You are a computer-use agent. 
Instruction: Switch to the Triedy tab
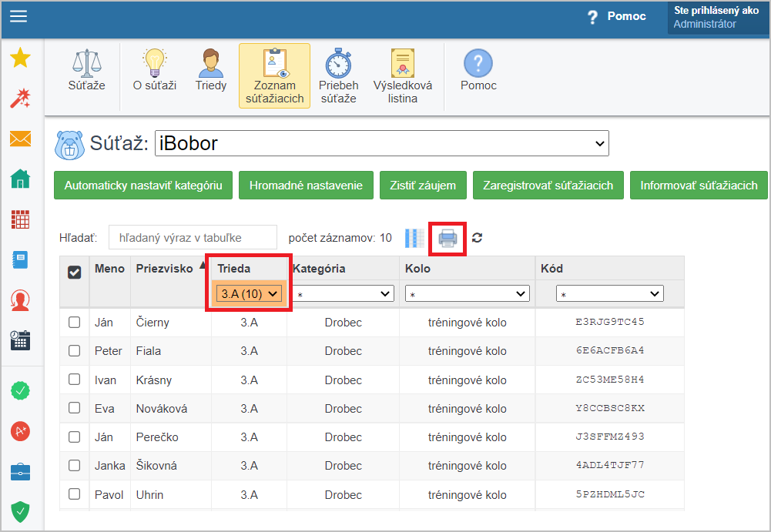[211, 70]
